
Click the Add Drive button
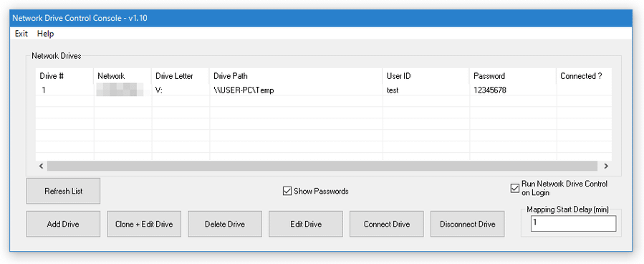point(63,224)
